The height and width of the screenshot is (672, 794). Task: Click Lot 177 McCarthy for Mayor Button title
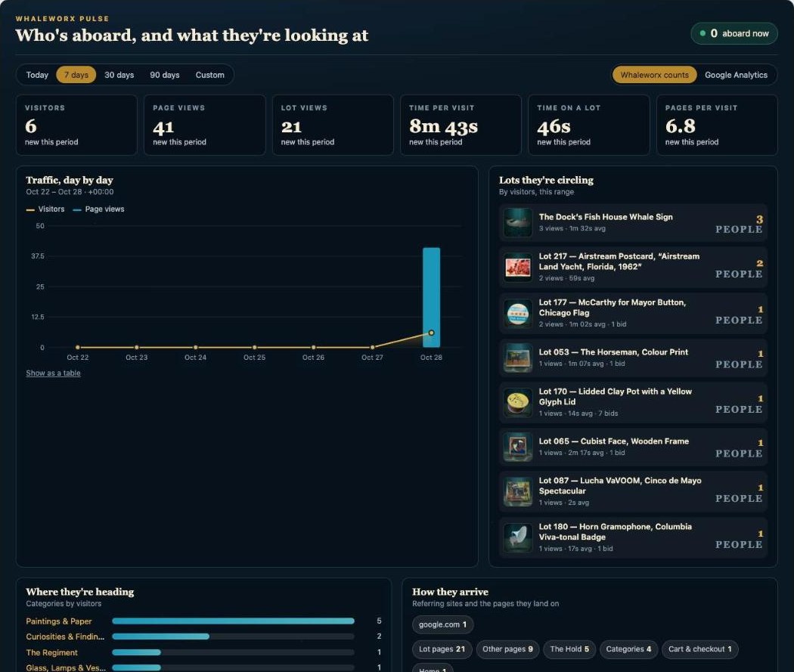(613, 307)
